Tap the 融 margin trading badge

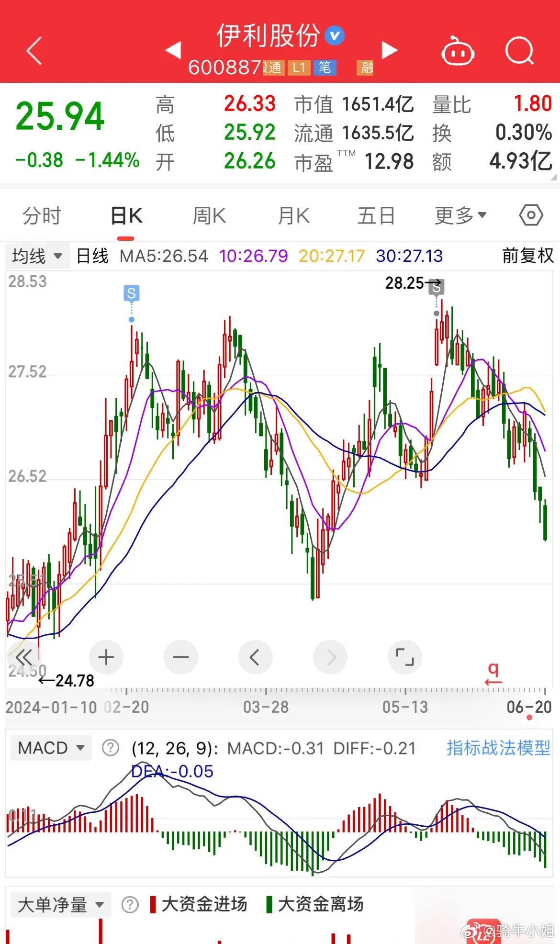pos(366,67)
